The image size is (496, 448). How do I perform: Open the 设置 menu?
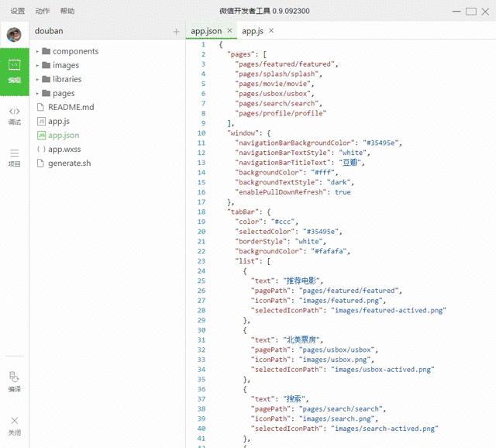pos(17,11)
